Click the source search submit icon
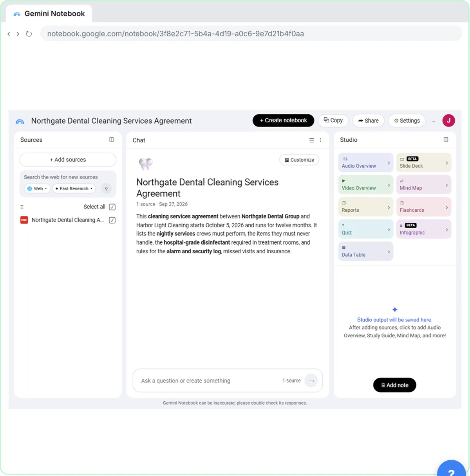Screen dimensions: 470x476 pyautogui.click(x=106, y=189)
